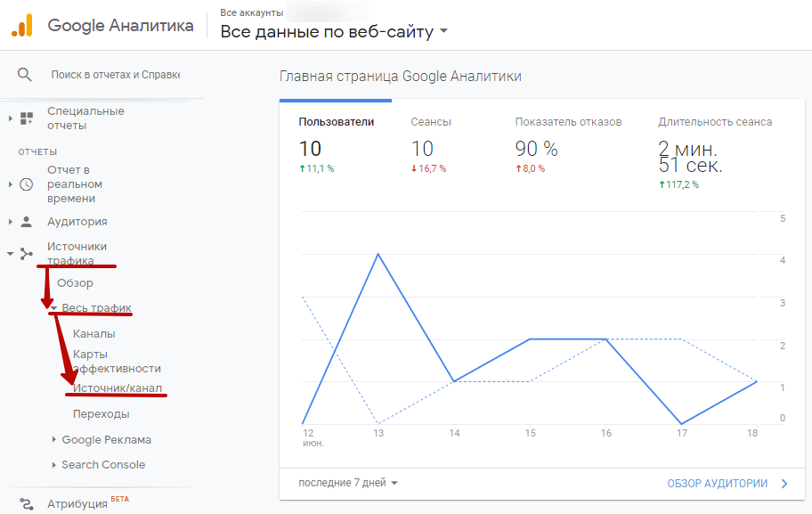812x514 pixels.
Task: Open the Обзор report under traffic sources
Action: click(x=75, y=283)
